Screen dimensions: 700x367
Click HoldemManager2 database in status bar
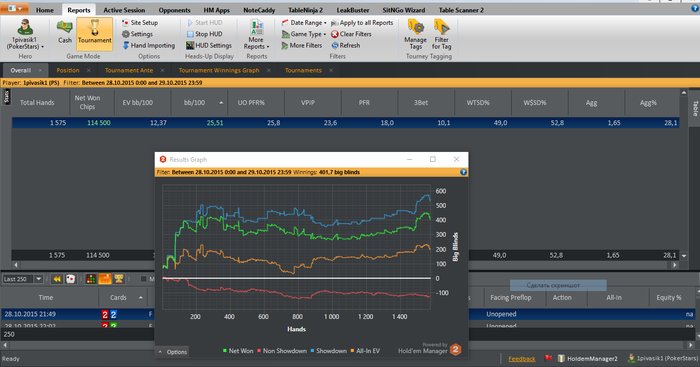(588, 359)
